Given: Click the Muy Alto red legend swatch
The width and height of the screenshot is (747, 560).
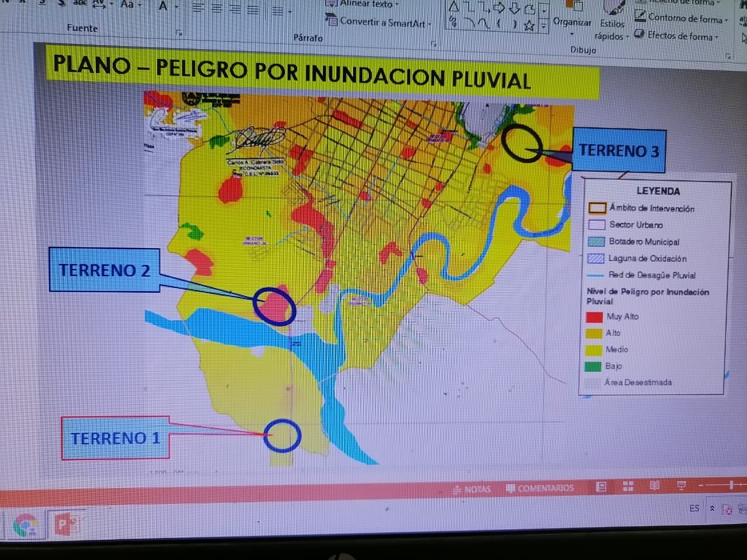Looking at the screenshot, I should pyautogui.click(x=594, y=316).
